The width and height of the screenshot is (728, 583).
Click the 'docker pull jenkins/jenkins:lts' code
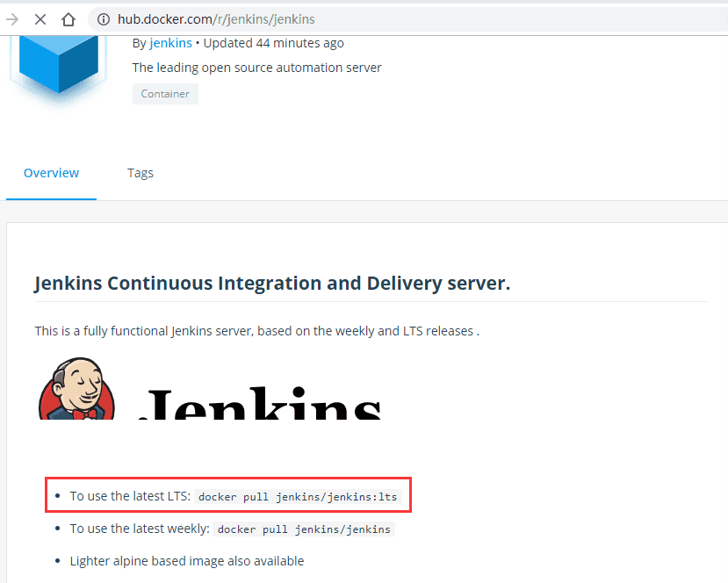point(298,497)
